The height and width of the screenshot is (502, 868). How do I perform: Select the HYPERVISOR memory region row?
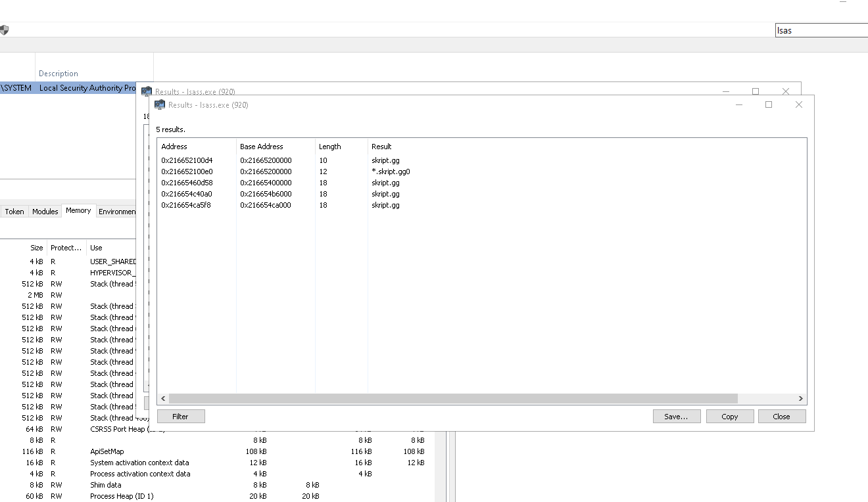point(68,273)
